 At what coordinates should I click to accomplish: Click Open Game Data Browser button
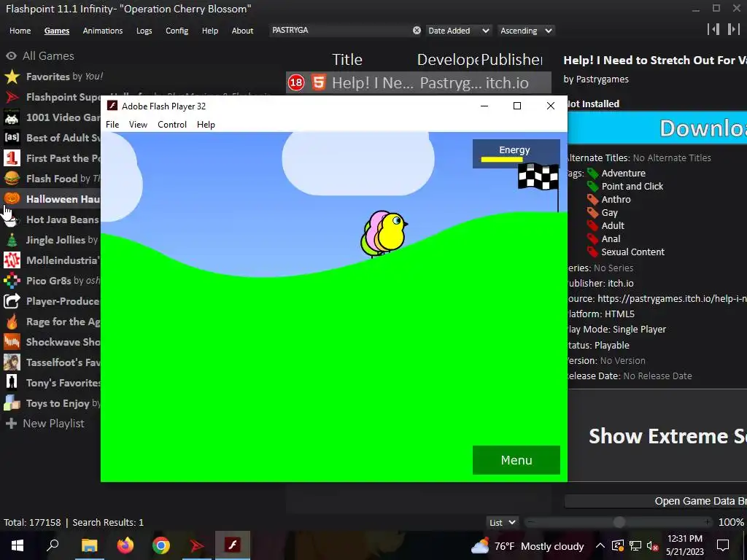pos(656,501)
